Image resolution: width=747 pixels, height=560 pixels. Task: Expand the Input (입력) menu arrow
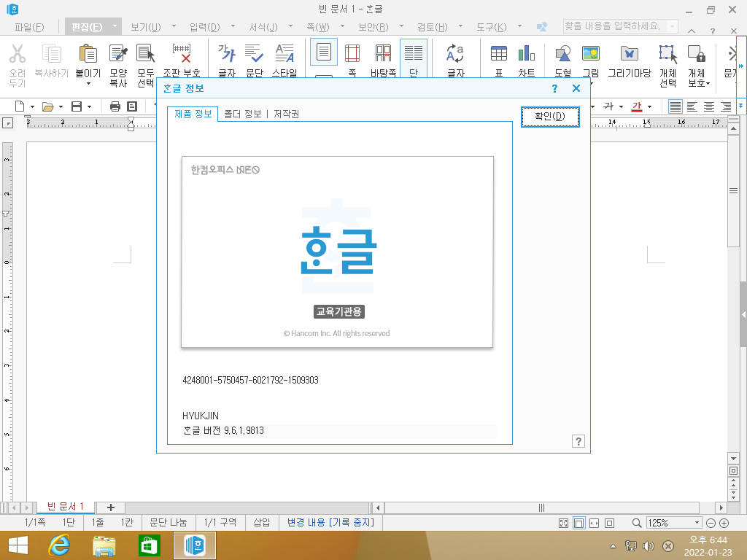(233, 26)
